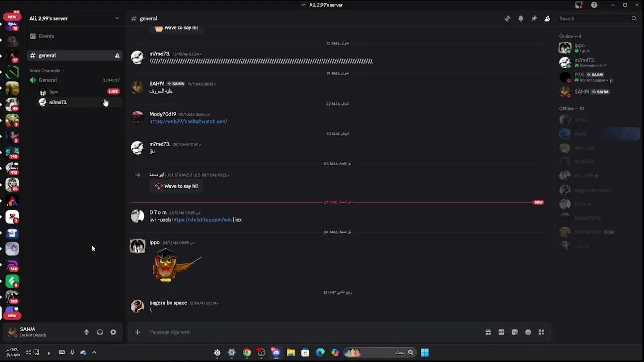The image size is (644, 362).
Task: Click the lower Wave to say hi! button
Action: [x=176, y=186]
